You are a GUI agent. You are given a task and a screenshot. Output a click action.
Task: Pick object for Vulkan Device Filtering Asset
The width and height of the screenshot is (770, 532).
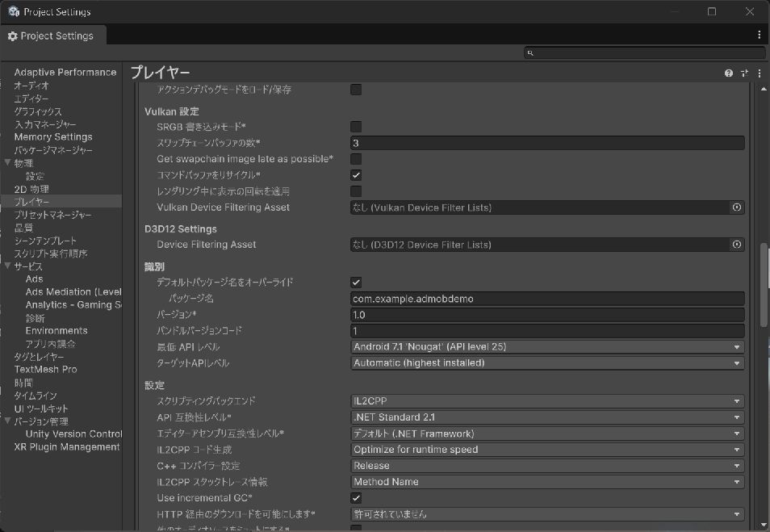click(737, 207)
